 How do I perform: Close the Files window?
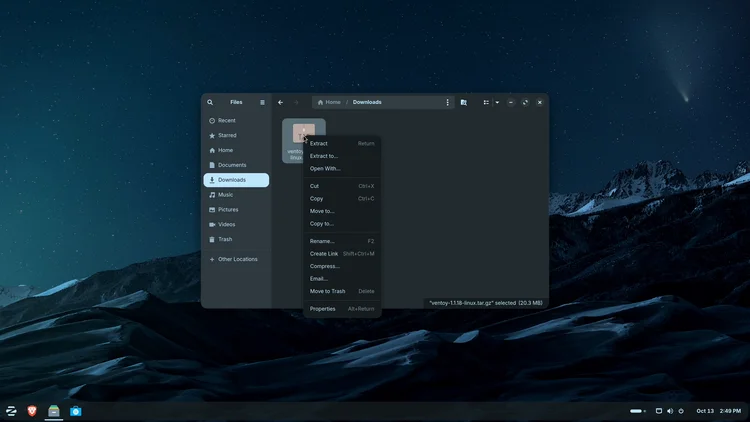[540, 102]
